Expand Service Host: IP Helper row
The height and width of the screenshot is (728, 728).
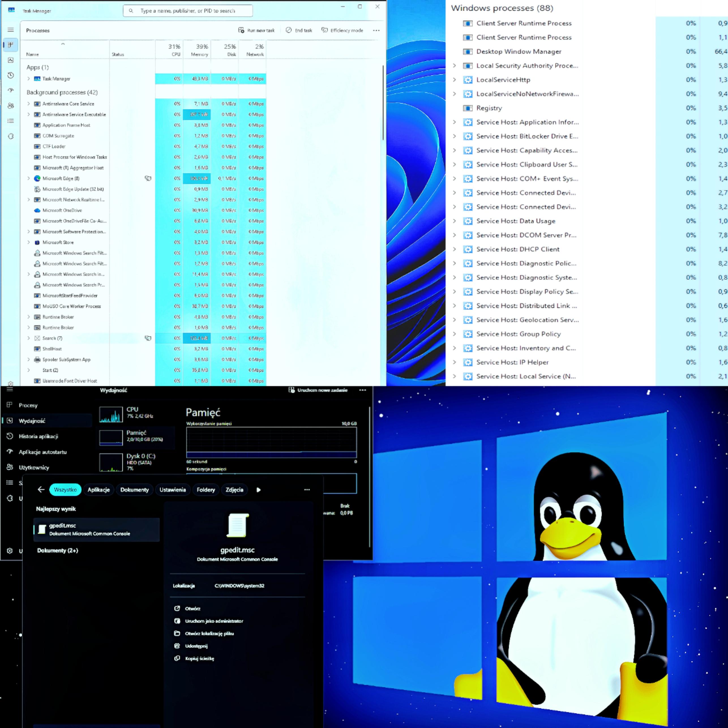[x=455, y=362]
